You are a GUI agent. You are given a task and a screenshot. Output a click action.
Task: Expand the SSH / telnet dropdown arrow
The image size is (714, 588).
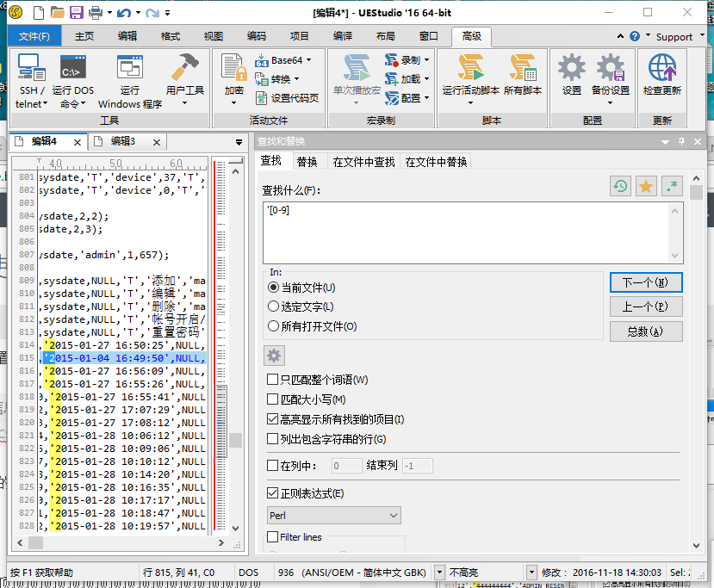click(45, 104)
